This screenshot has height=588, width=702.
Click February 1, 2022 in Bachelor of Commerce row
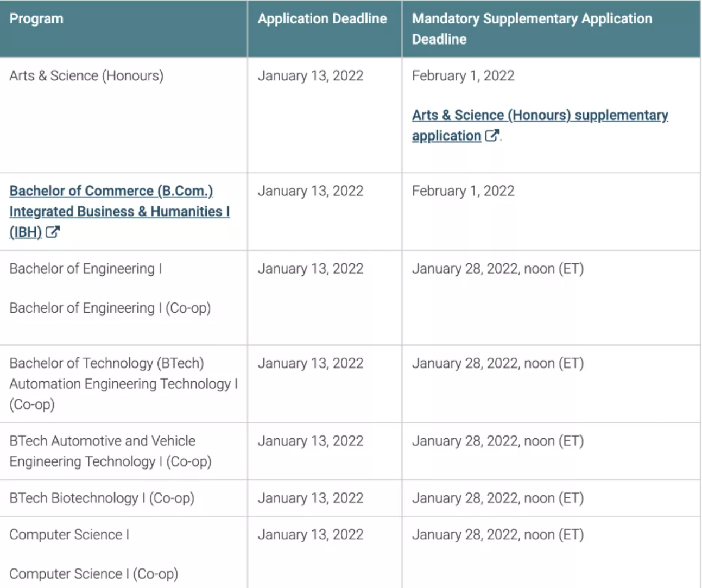(x=463, y=191)
